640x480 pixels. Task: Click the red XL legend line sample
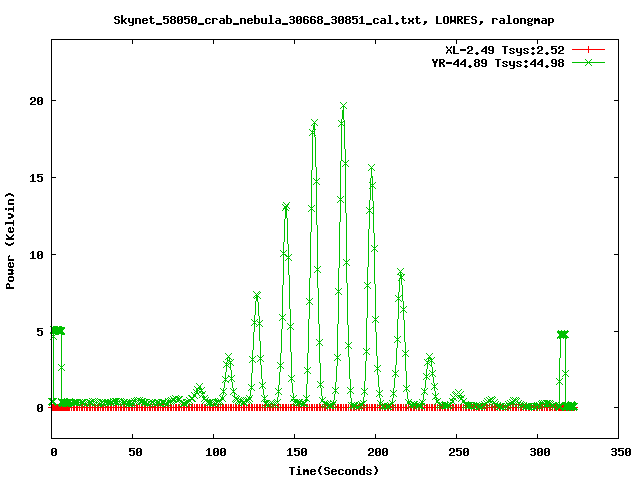[588, 50]
